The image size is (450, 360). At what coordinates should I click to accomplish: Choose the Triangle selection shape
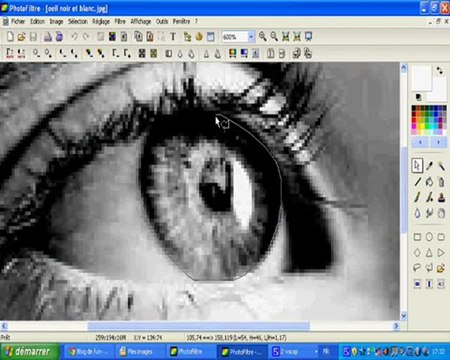point(429,253)
